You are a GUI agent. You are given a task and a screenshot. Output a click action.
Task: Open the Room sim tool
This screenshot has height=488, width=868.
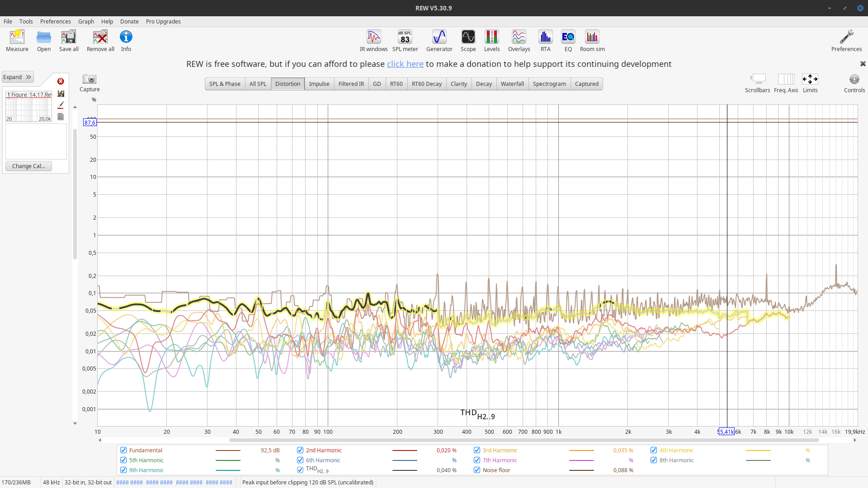coord(592,41)
